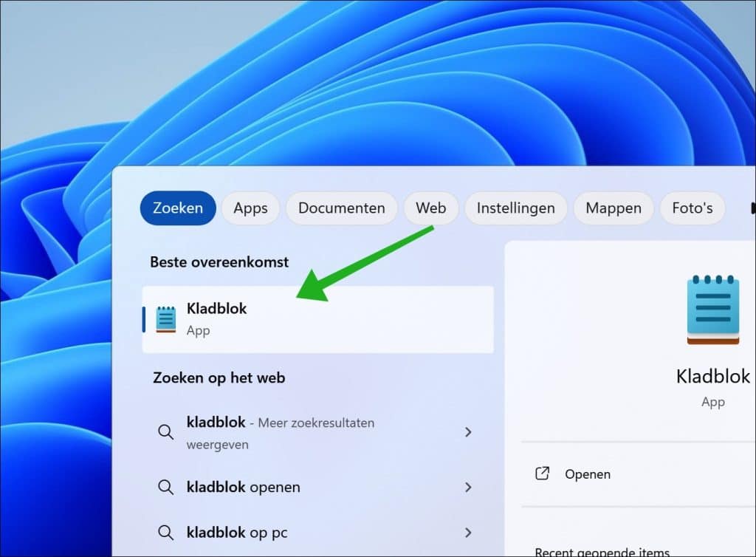
Task: Expand the 'kladblok op pc' chevron
Action: click(468, 533)
